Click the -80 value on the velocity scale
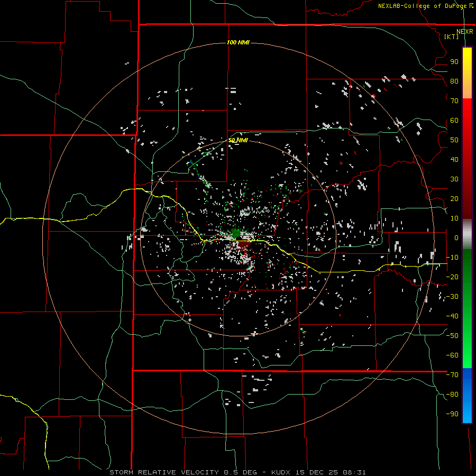 [452, 395]
